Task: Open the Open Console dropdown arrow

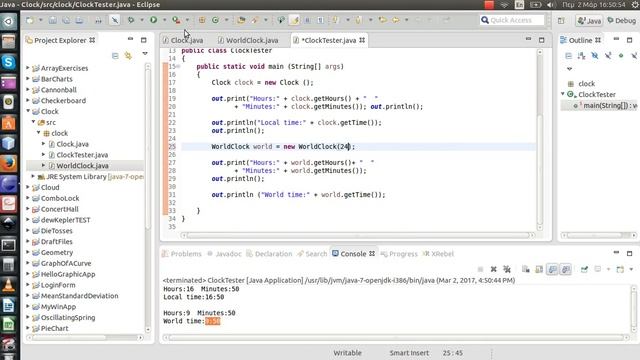Action: [x=631, y=269]
